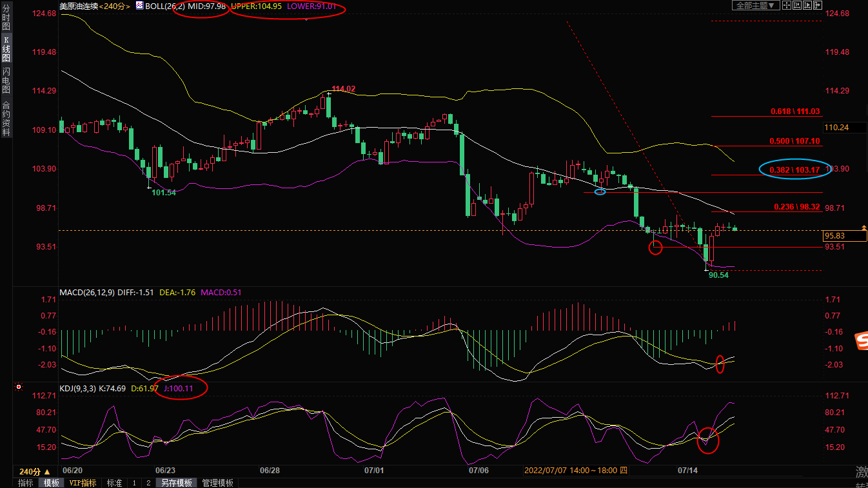Switch to the 分时图 side tab
Viewport: 868px width, 488px height.
coord(6,23)
